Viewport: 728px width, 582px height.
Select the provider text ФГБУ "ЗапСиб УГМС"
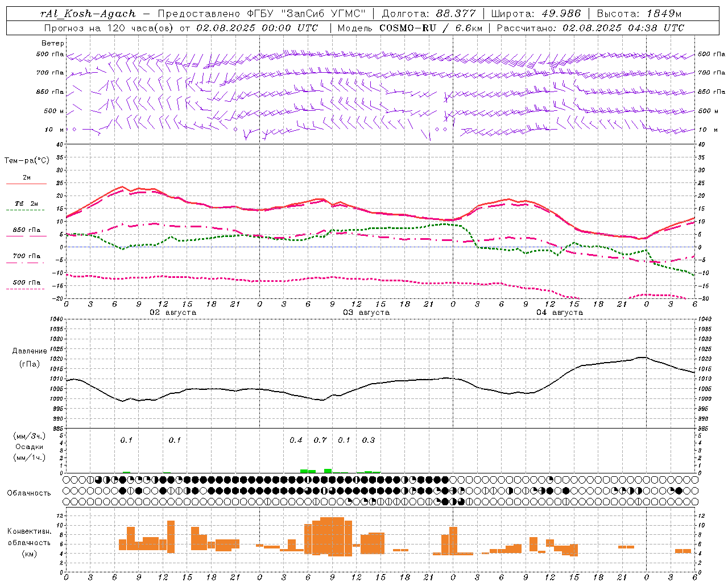tap(307, 14)
